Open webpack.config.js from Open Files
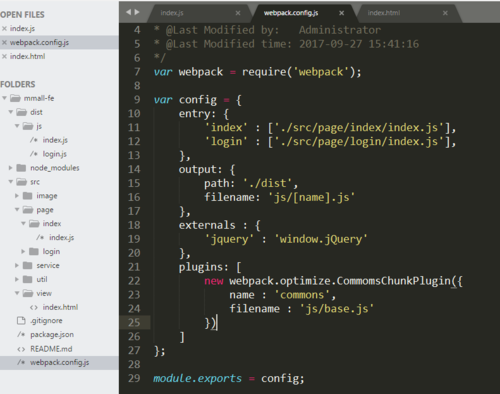Viewport: 500px width, 394px height. pos(39,43)
